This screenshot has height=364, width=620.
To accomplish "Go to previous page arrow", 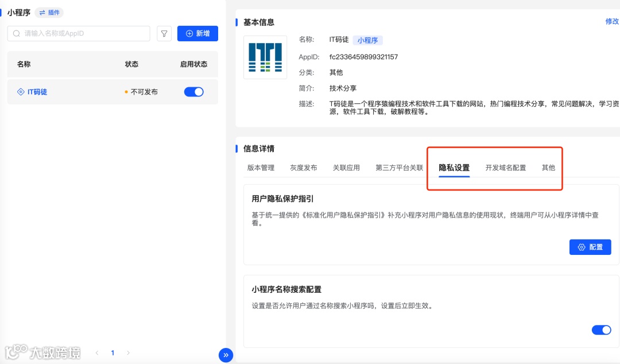I will pos(97,353).
